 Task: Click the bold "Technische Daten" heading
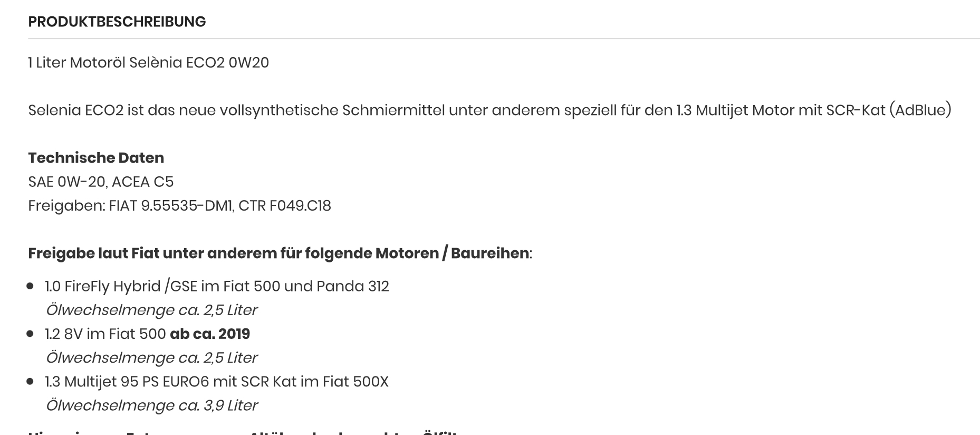coord(96,158)
